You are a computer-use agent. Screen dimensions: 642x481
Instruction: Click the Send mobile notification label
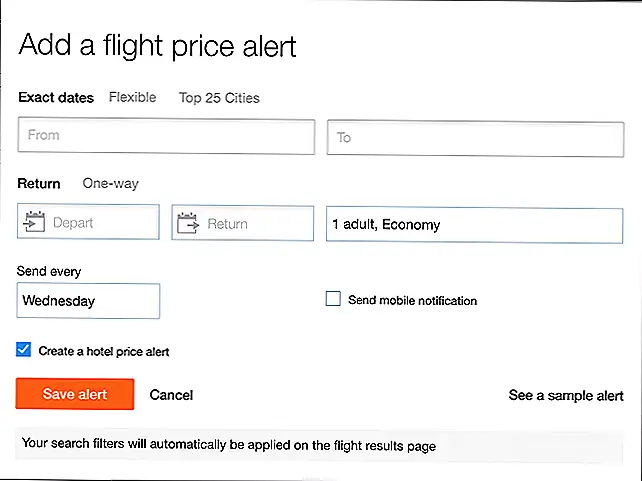point(412,300)
